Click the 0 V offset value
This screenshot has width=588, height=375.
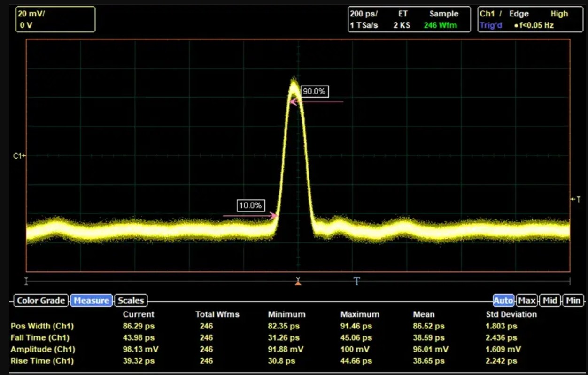pyautogui.click(x=25, y=25)
